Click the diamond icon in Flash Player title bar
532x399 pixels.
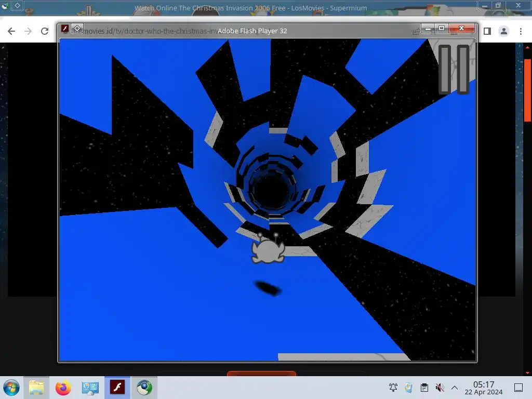click(77, 29)
